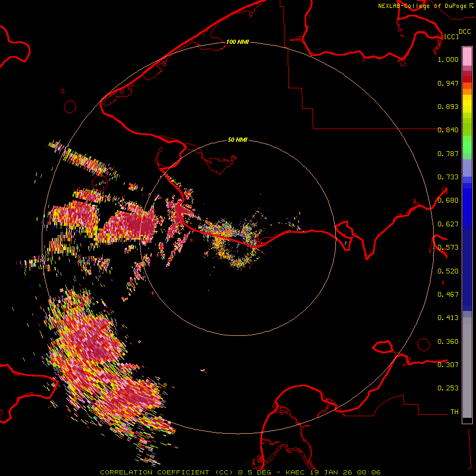
Task: Click the 0.360 color scale value
Action: pyautogui.click(x=448, y=342)
